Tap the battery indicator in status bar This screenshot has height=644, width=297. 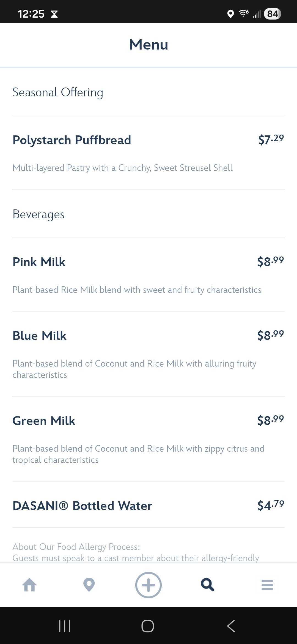coord(272,14)
